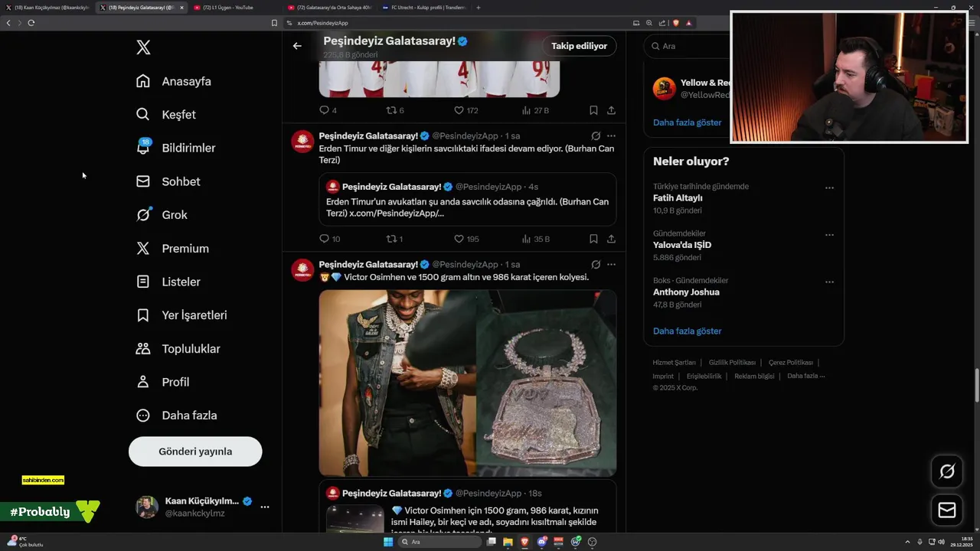Click first Daha fazla göster link
Image resolution: width=980 pixels, height=551 pixels.
(687, 122)
